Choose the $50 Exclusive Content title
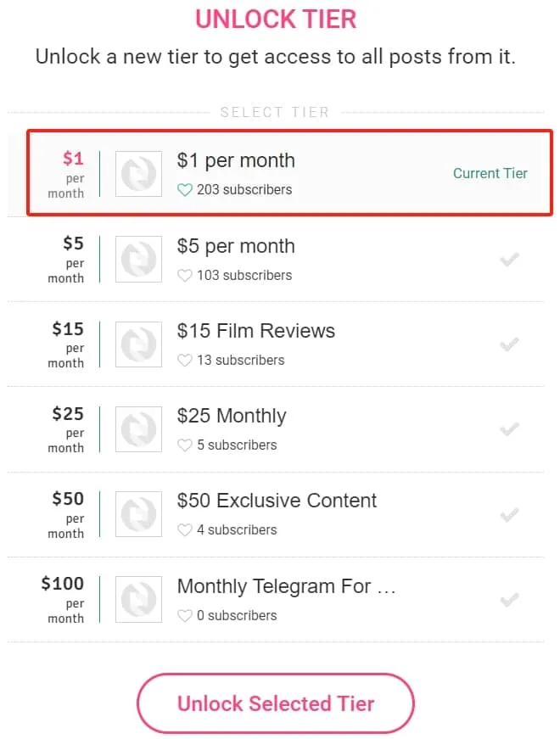This screenshot has height=739, width=560. [x=277, y=501]
